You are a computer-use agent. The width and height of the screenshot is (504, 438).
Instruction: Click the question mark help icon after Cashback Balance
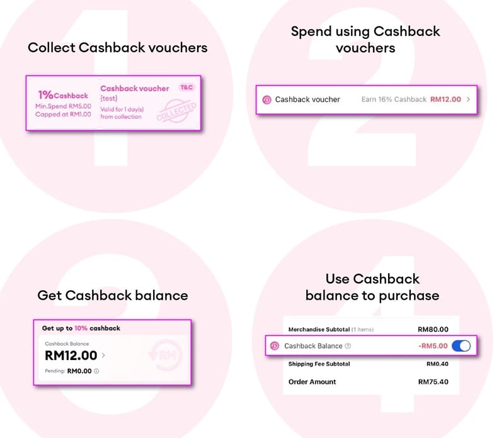[x=347, y=346]
